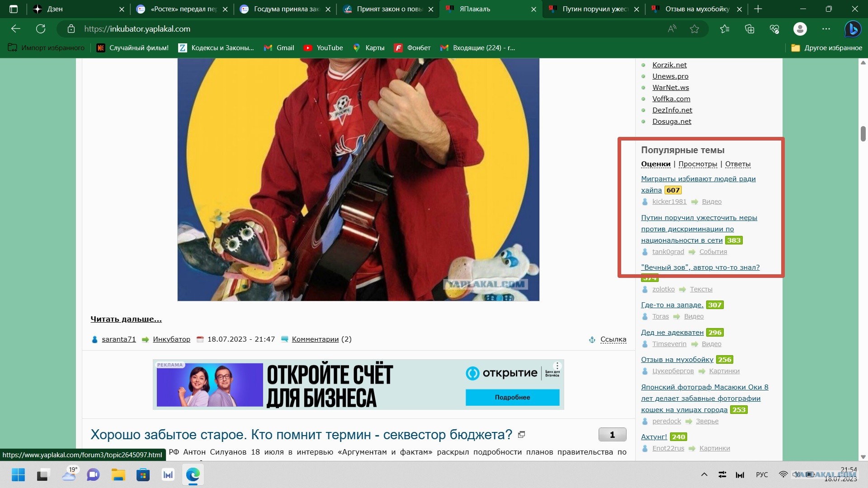Open the Фонбет bookmark
Screen dimensions: 868x488
pyautogui.click(x=412, y=48)
